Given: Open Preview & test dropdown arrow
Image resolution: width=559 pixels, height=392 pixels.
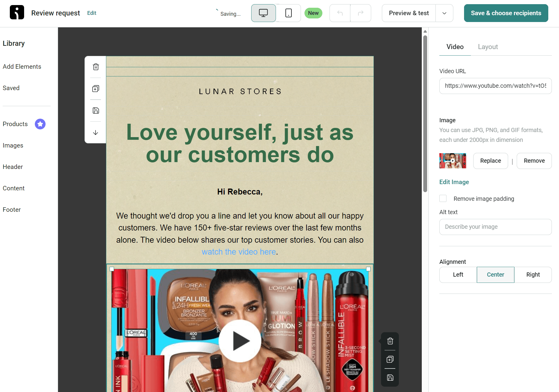Looking at the screenshot, I should 444,13.
